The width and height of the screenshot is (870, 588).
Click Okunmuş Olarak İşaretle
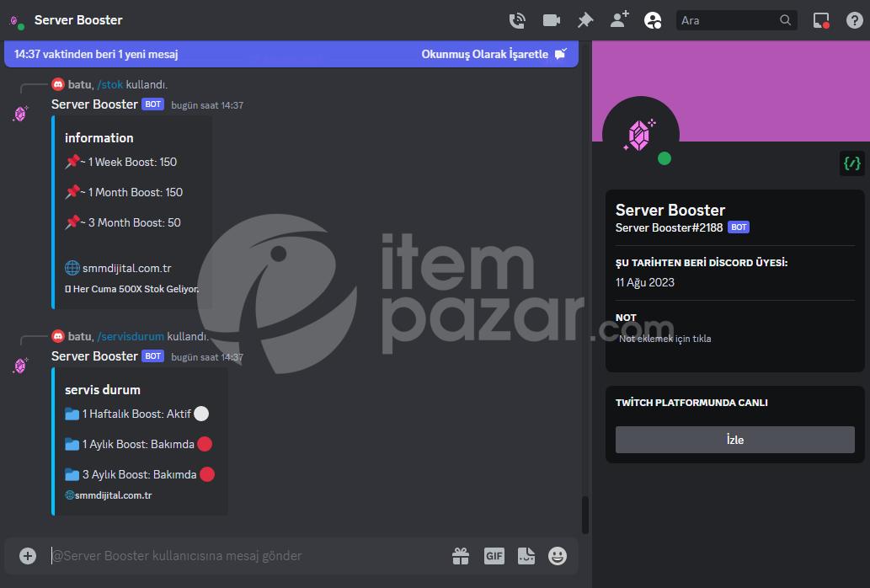(x=494, y=55)
